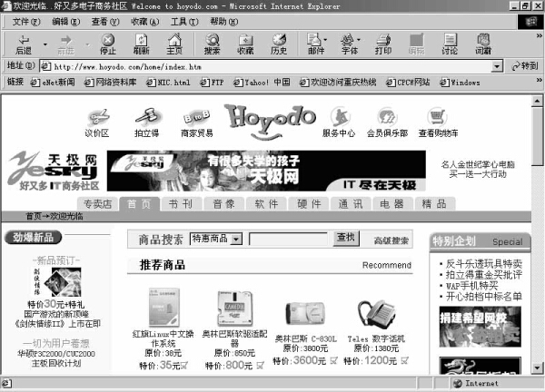Open the 字体 dropdown arrow
Image resolution: width=545 pixels, height=392 pixels.
click(x=359, y=40)
